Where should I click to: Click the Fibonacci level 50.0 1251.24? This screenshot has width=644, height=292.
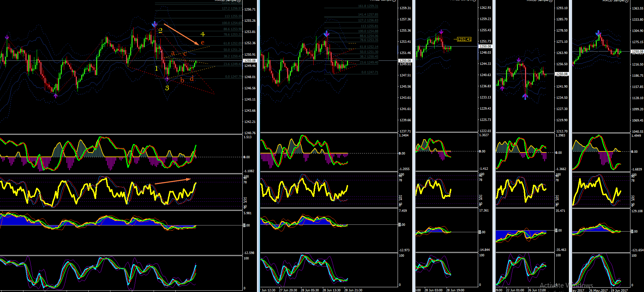click(233, 50)
